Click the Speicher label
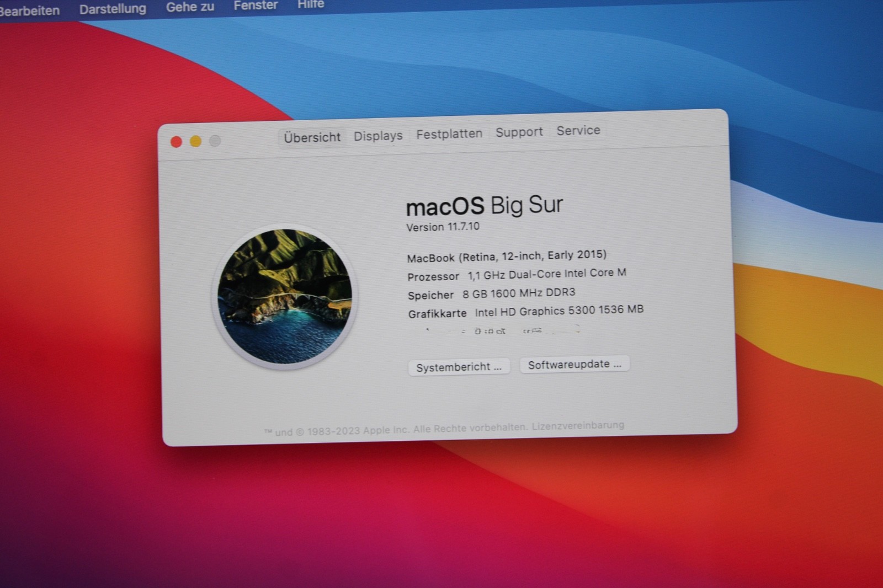 tap(430, 296)
